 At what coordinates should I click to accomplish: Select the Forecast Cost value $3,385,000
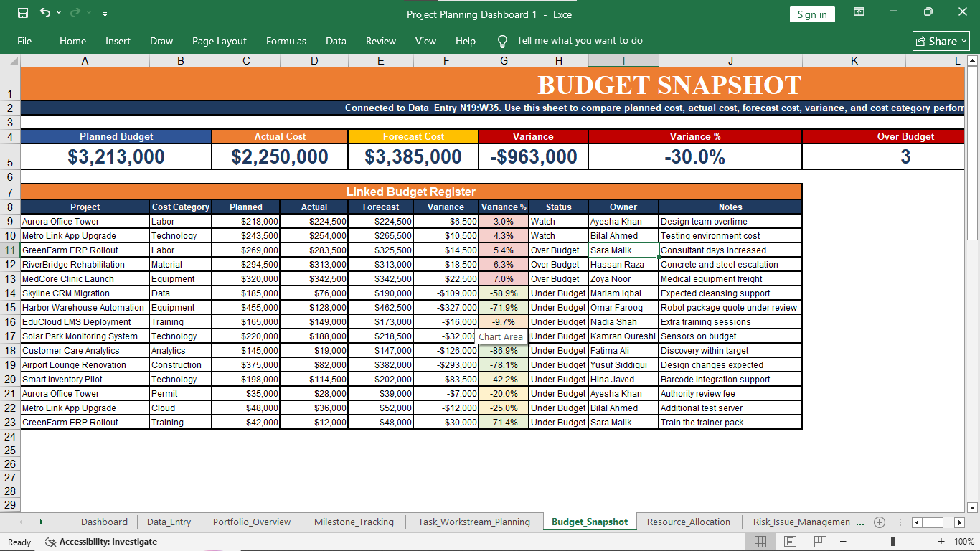[x=413, y=156]
